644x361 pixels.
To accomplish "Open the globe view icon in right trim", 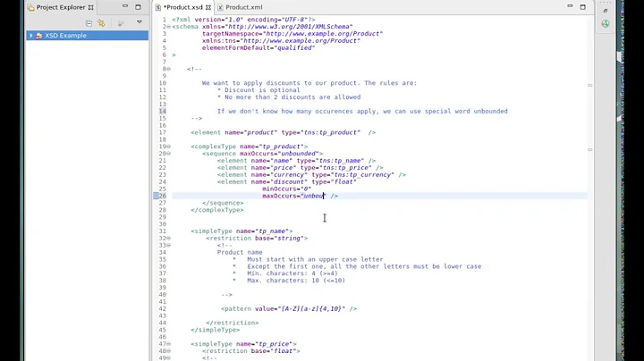I will [606, 23].
